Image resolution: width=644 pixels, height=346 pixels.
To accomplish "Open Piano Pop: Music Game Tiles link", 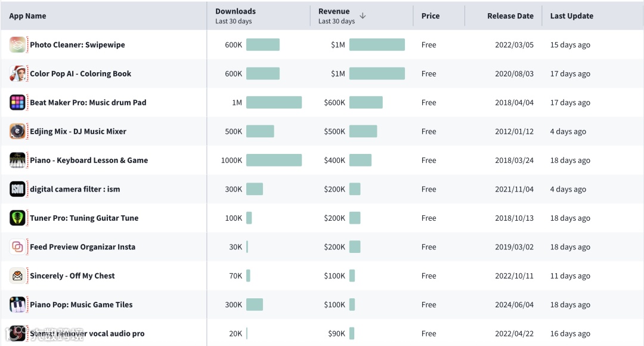I will [x=81, y=305].
